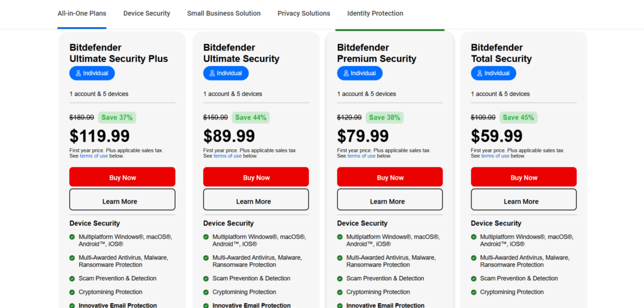Buy Now for Total Security at $59.99
The height and width of the screenshot is (308, 644).
click(524, 177)
